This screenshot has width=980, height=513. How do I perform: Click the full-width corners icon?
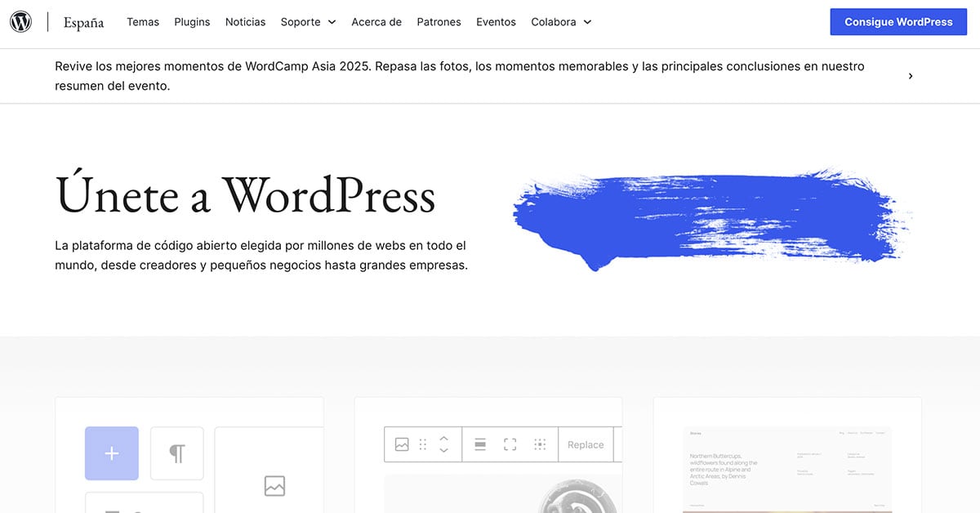click(510, 444)
